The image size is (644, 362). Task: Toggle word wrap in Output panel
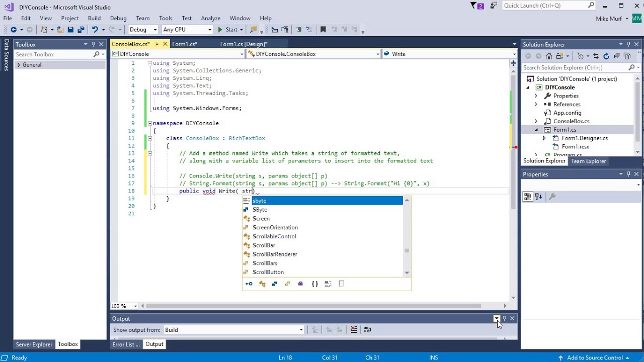(x=368, y=330)
